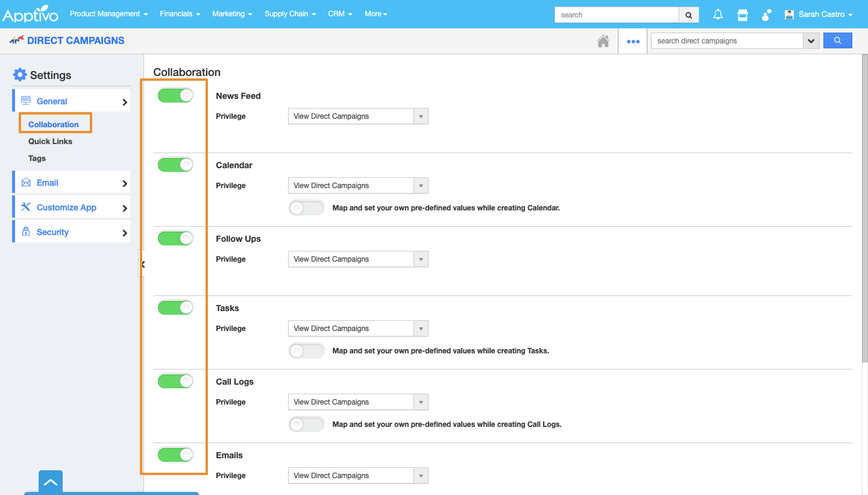Click the blue search direct campaigns button
The height and width of the screenshot is (495, 868).
click(837, 40)
